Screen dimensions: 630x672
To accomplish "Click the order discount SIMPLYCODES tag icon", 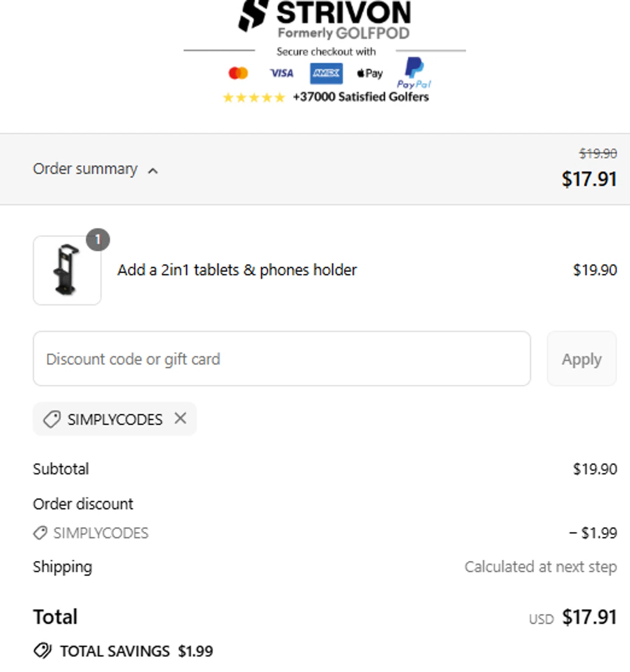I will pyautogui.click(x=40, y=533).
